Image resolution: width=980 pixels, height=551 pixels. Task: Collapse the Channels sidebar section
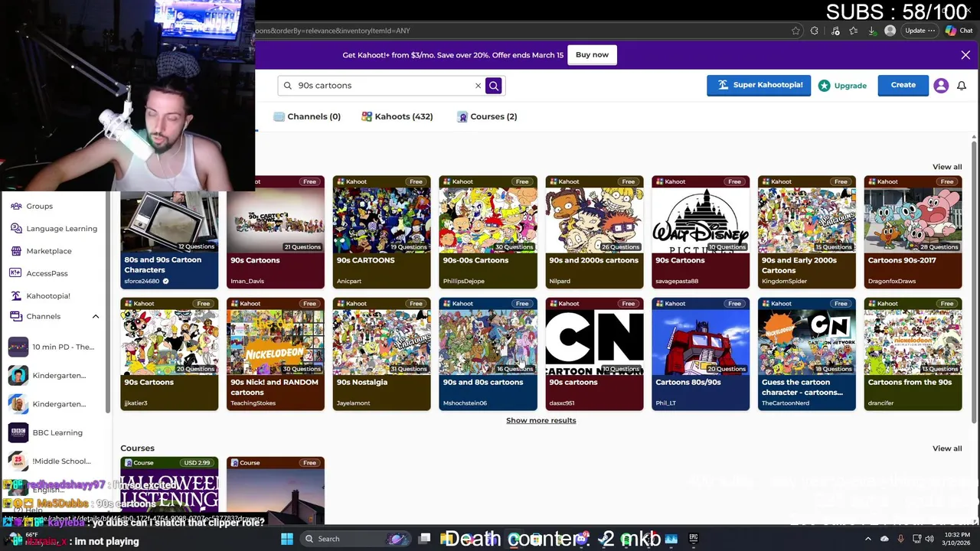(96, 317)
